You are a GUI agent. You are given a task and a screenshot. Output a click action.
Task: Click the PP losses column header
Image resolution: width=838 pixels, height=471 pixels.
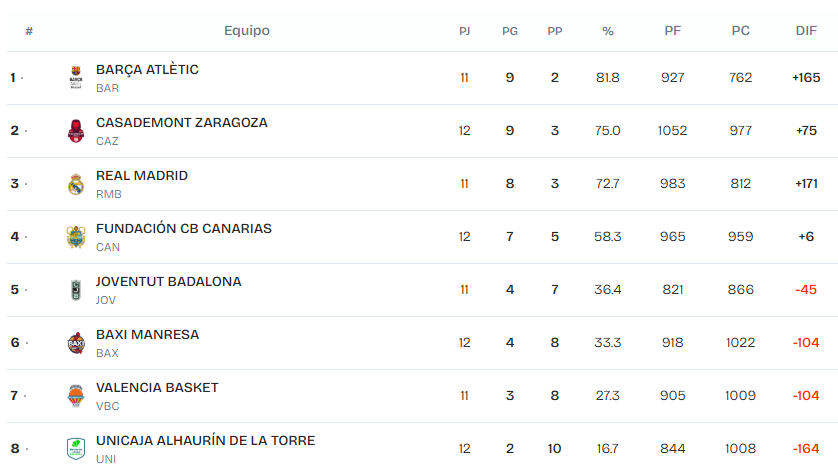coord(555,31)
